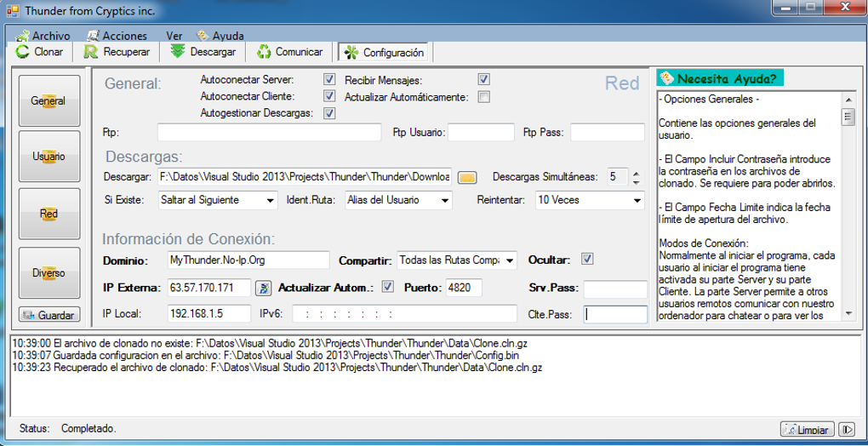Click the Red sidebar button
868x446 pixels.
point(49,214)
